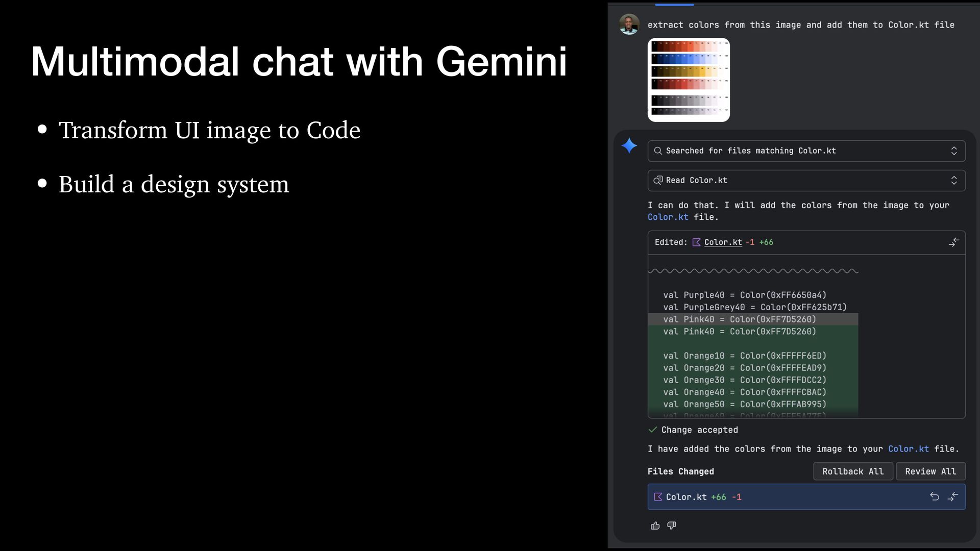Click the thumbs up feedback icon
980x551 pixels.
click(655, 525)
